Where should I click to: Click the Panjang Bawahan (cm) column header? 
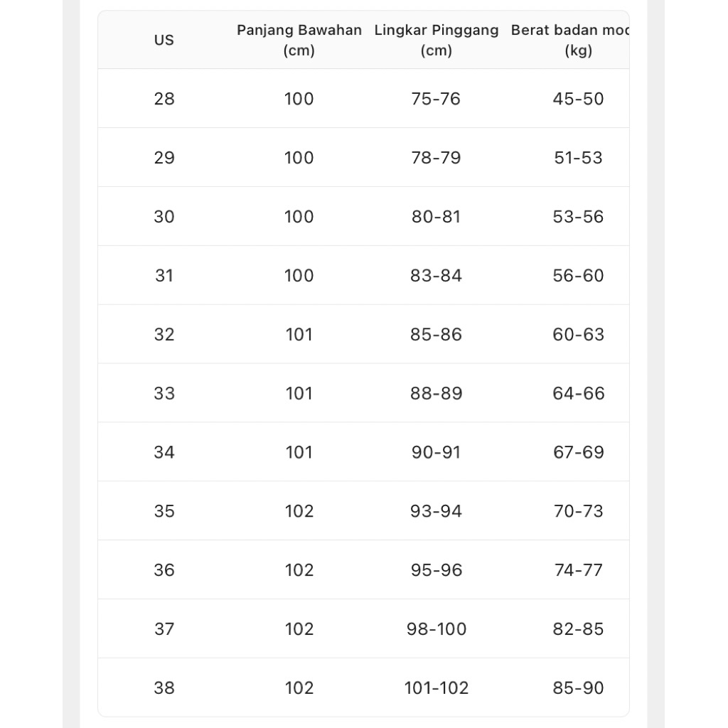[299, 40]
